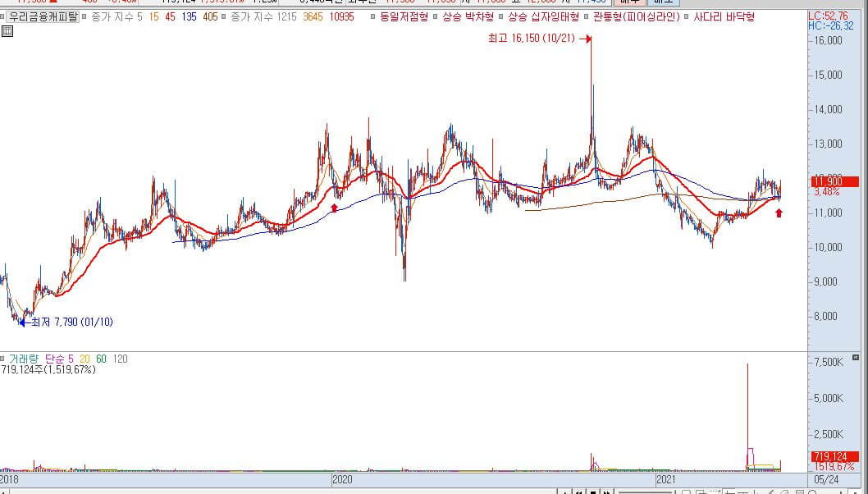Click the 135 moving average period
This screenshot has width=868, height=494.
190,16
